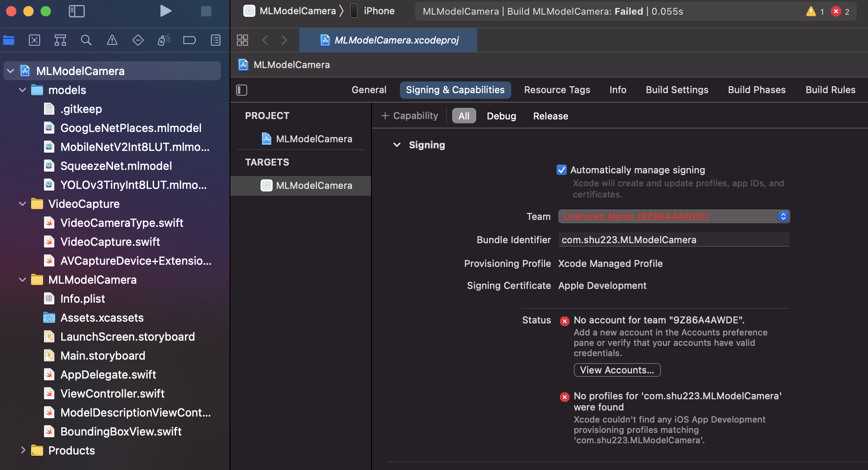This screenshot has height=470, width=868.
Task: Click the related items grid icon
Action: point(242,40)
